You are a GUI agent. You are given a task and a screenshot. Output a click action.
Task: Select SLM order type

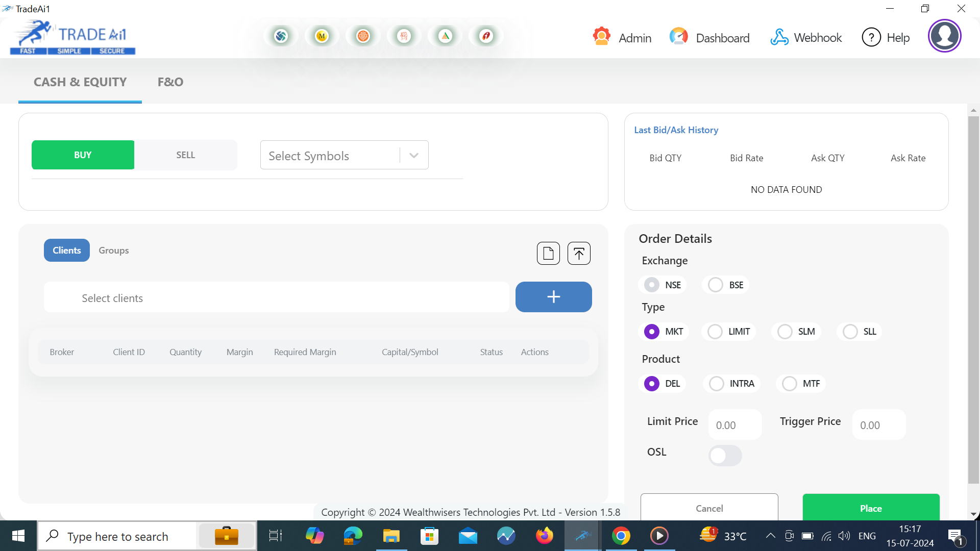pos(785,332)
